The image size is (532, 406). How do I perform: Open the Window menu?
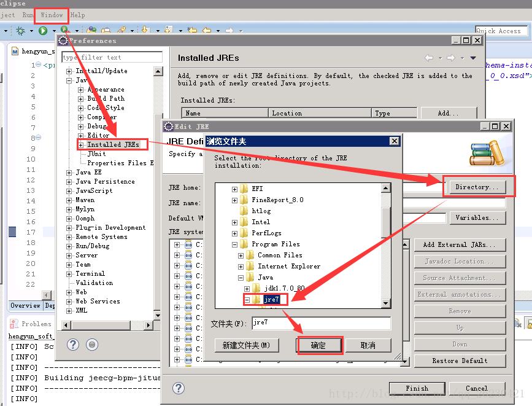click(x=52, y=15)
